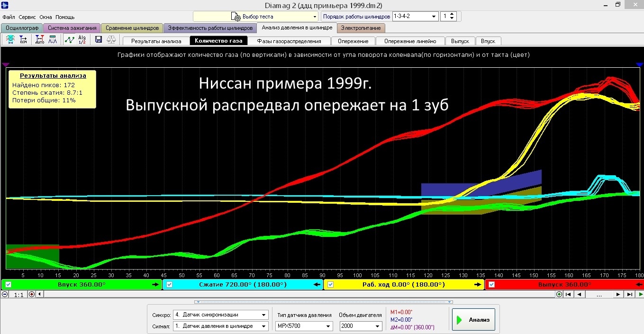Click the blue triangle marker at graph top-right

click(x=639, y=64)
